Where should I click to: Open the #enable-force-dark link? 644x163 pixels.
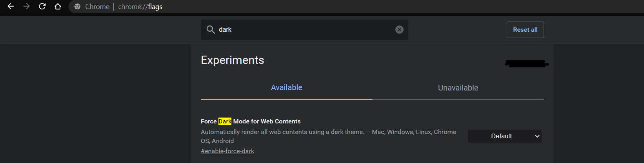[x=227, y=151]
